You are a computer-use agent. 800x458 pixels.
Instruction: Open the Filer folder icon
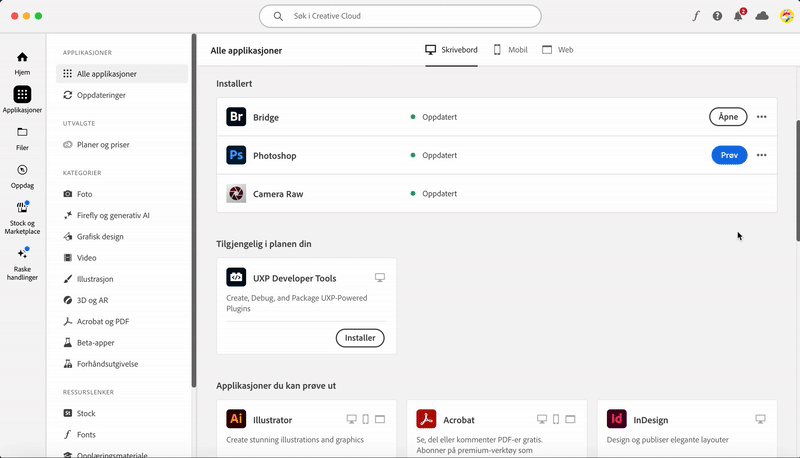pos(22,132)
